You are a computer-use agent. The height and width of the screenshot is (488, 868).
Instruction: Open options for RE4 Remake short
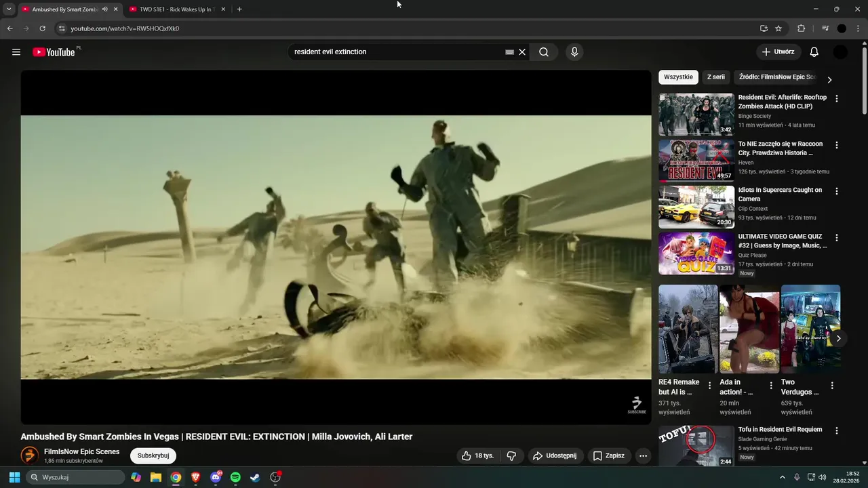(710, 386)
